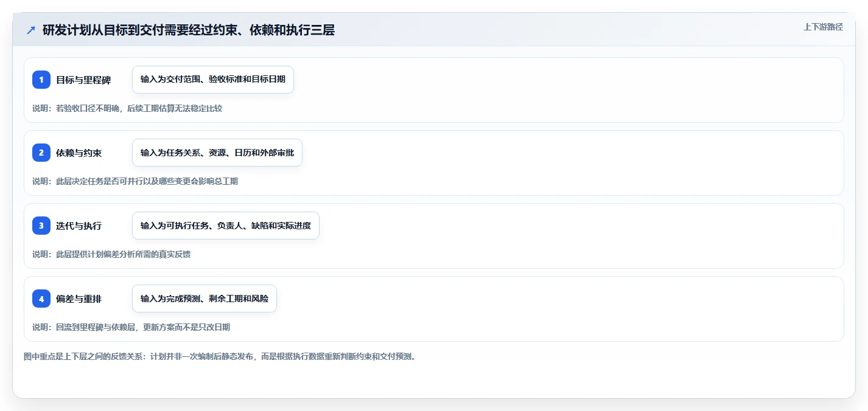Screen dimensions: 868x411
Task: Select the 依赖与约束 layer title
Action: click(x=79, y=153)
